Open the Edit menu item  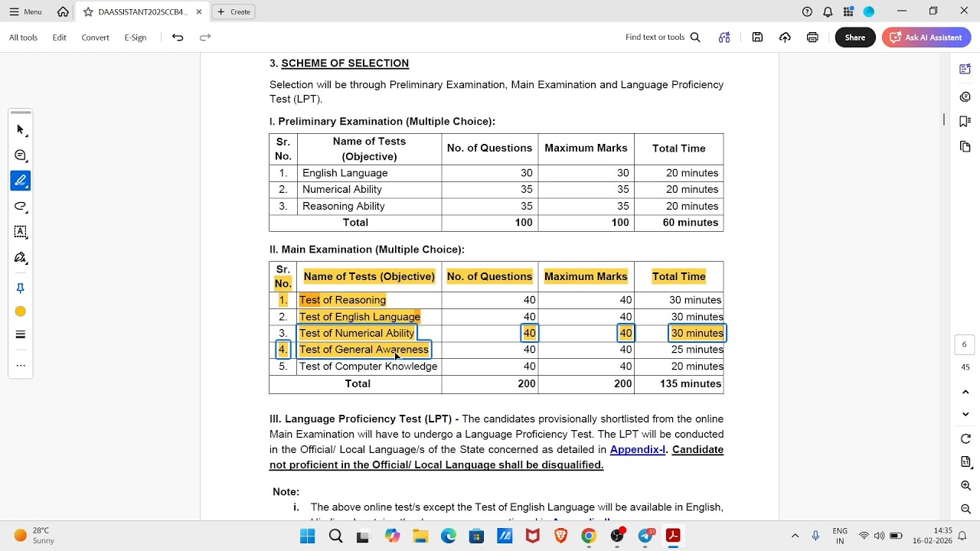pos(60,37)
